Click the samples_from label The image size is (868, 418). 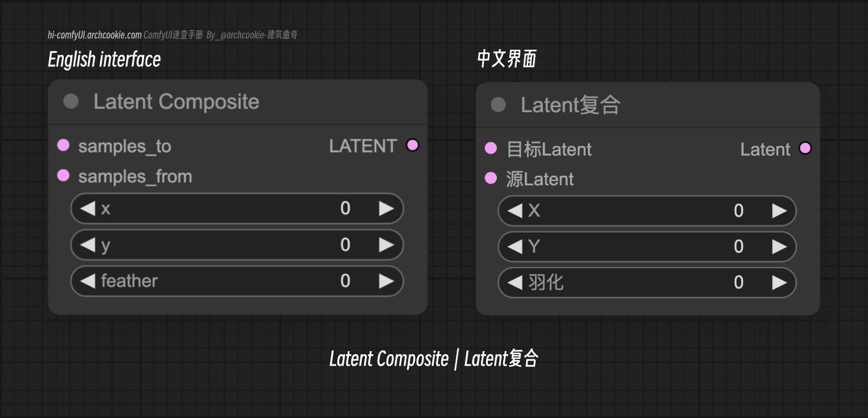135,177
